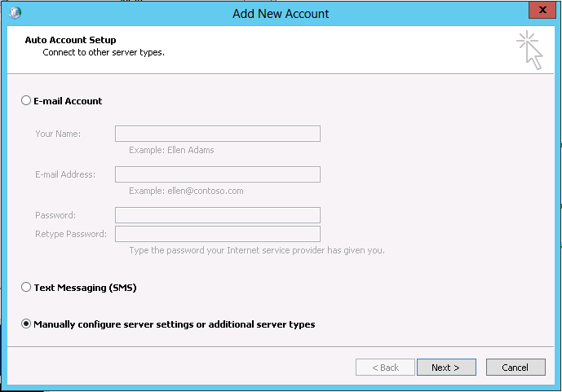Click into the Your Name text field

tap(217, 134)
